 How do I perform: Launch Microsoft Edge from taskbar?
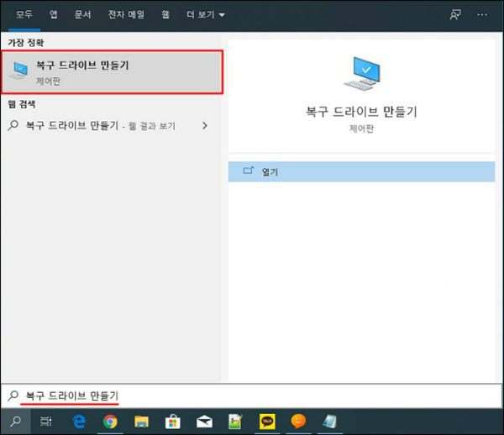click(79, 422)
